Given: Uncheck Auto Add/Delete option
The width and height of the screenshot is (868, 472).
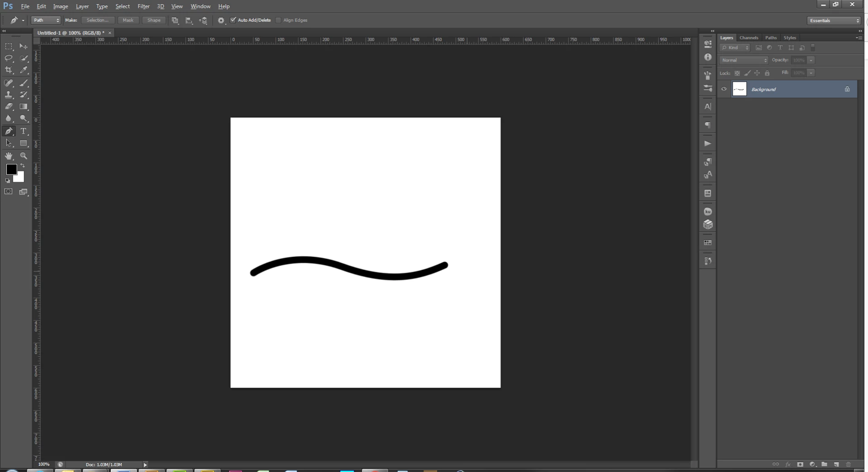Looking at the screenshot, I should click(233, 20).
